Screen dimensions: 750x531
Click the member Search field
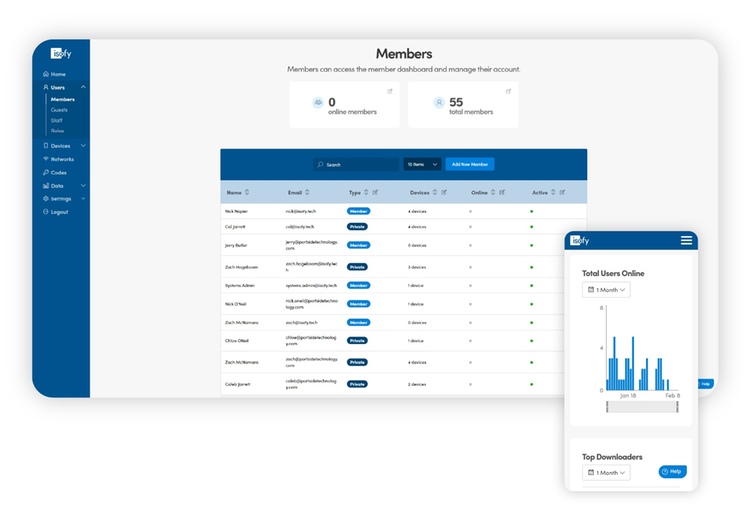click(356, 165)
